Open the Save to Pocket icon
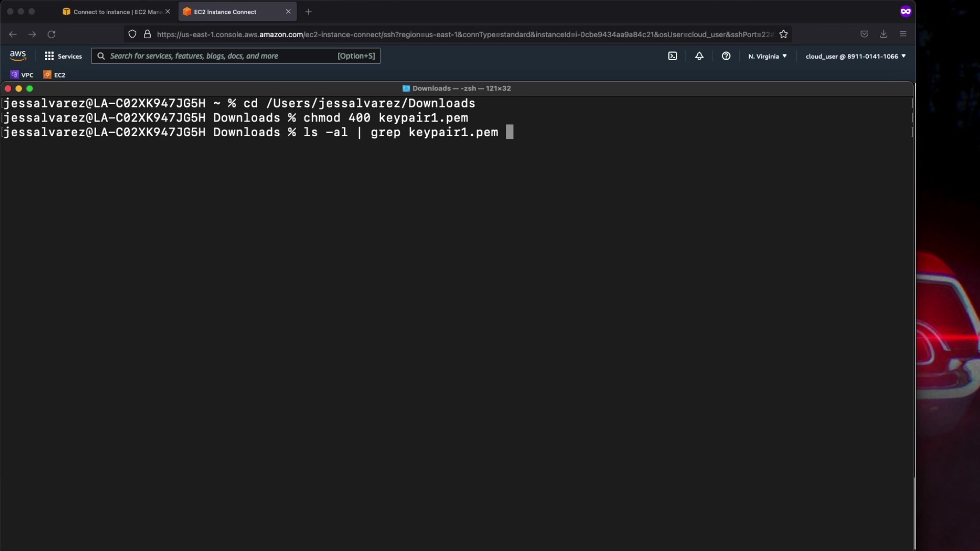 point(864,34)
